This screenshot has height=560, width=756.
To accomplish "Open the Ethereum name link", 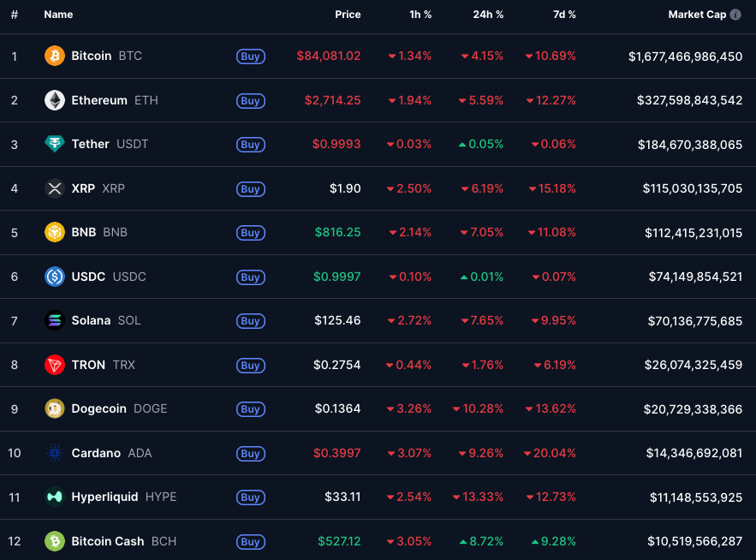I will pos(99,100).
